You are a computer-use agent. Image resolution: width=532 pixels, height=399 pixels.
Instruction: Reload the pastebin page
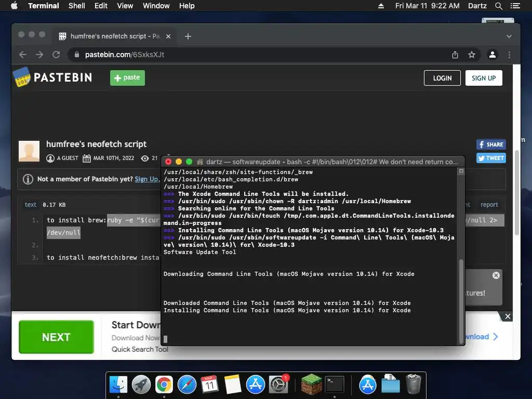(56, 55)
